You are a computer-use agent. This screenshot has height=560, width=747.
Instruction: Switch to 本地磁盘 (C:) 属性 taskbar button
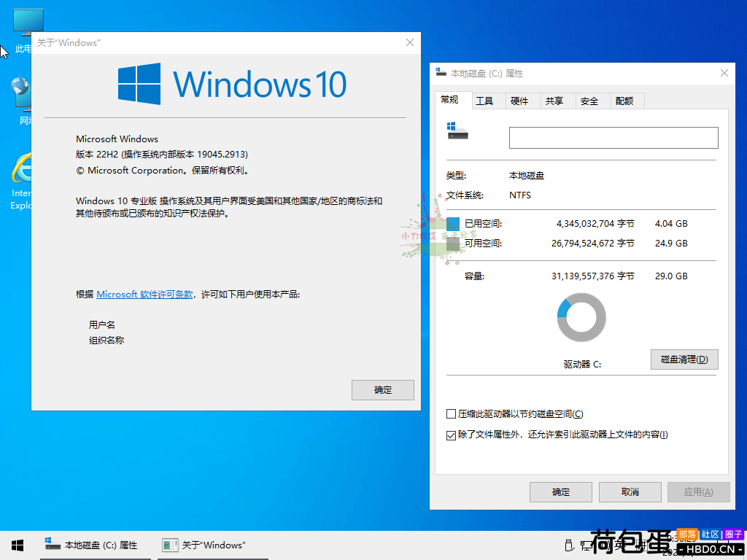(96, 545)
